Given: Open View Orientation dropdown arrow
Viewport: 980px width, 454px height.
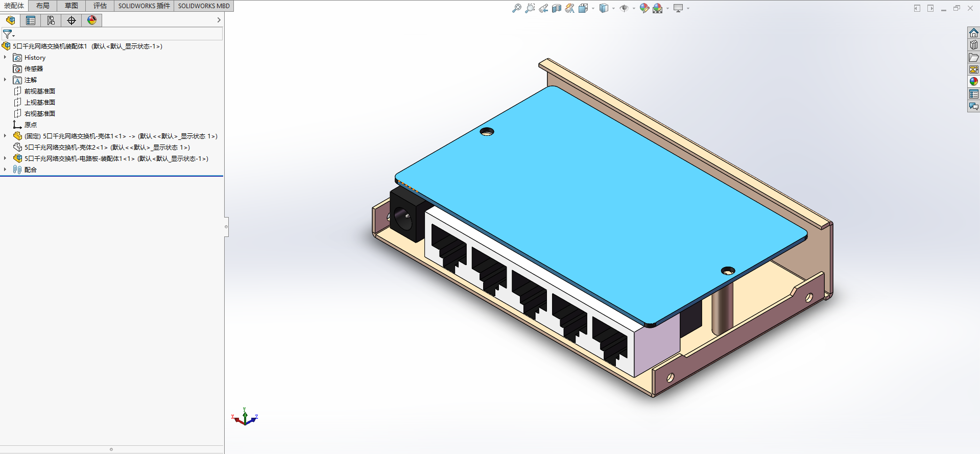Looking at the screenshot, I should 593,8.
